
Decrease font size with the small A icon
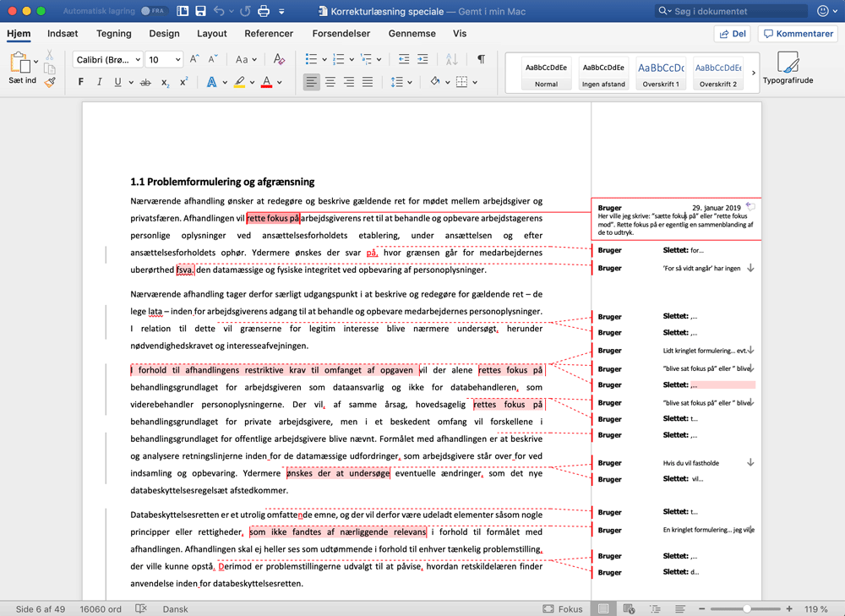213,59
